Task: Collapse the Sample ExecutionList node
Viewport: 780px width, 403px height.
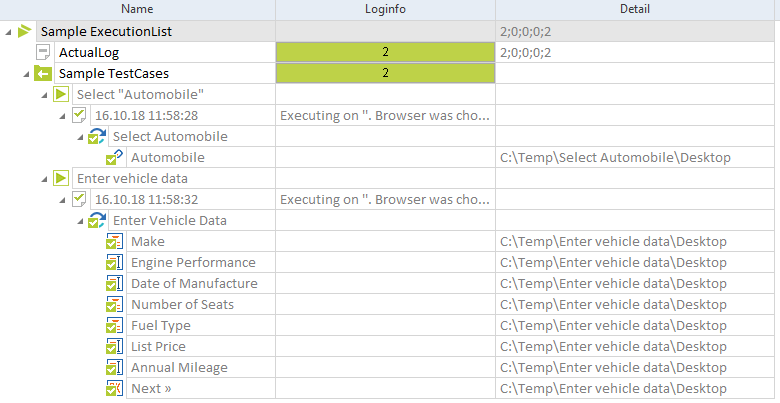Action: (8, 32)
